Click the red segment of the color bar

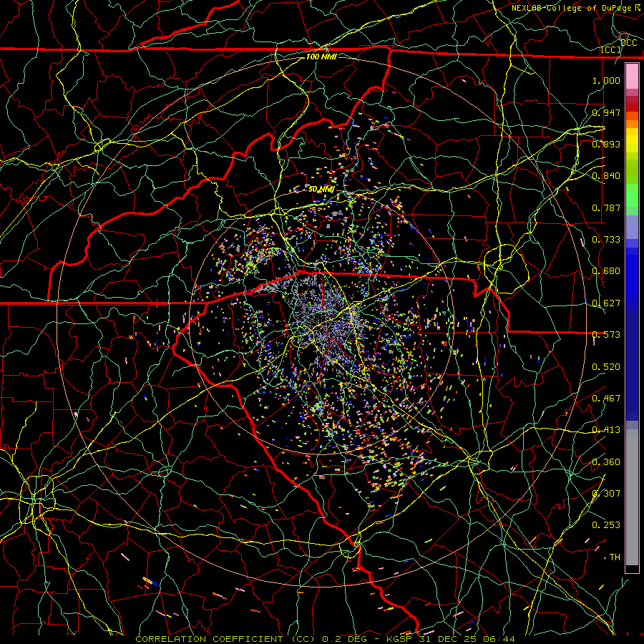(x=632, y=107)
